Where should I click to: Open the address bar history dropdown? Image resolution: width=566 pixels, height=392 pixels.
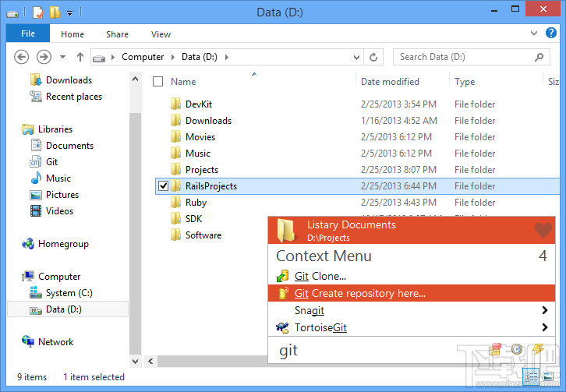pyautogui.click(x=356, y=57)
